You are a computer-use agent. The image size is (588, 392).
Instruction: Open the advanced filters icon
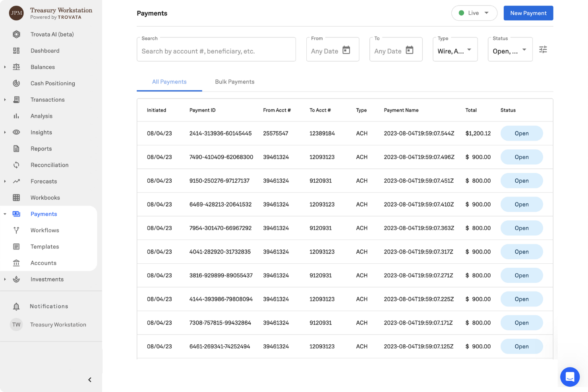tap(543, 49)
